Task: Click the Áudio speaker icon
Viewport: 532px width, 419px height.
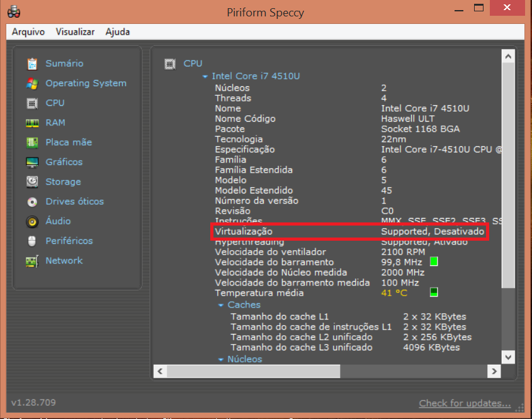Action: click(32, 221)
